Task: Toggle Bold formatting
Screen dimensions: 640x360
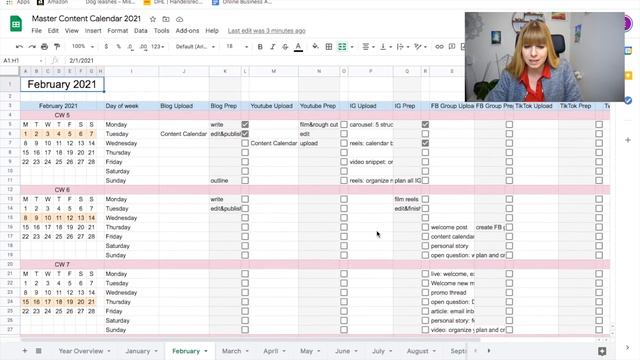Action: tap(260, 47)
